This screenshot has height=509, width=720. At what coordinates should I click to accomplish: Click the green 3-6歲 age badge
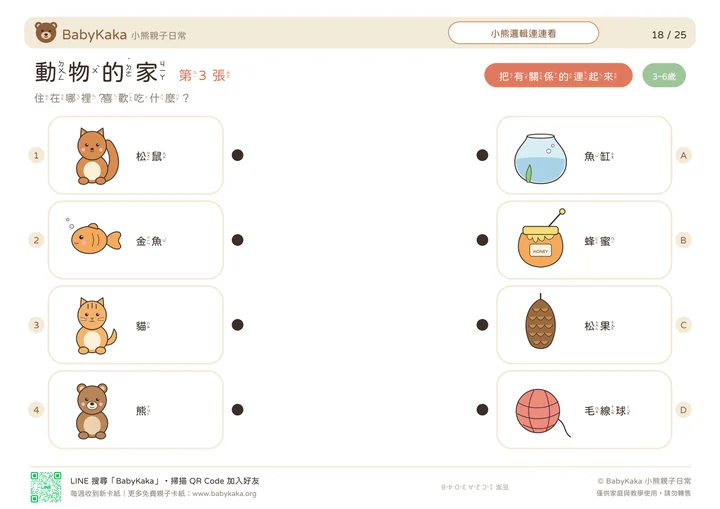[664, 76]
